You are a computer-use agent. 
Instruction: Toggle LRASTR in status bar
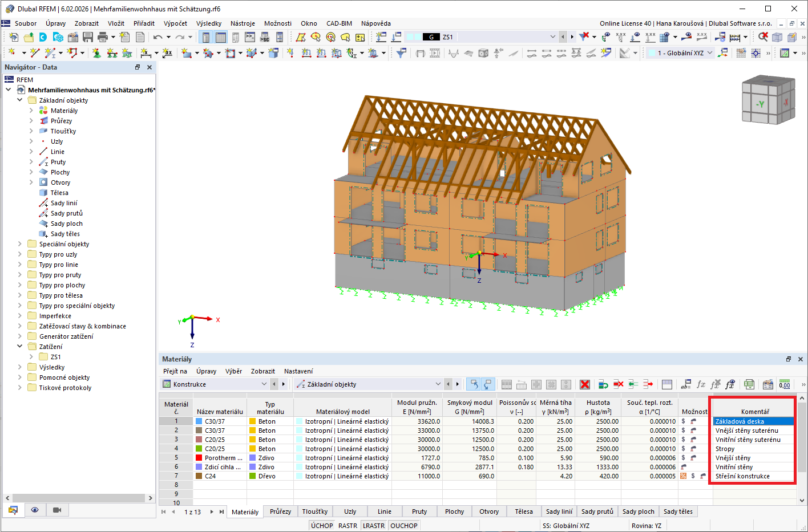point(374,526)
